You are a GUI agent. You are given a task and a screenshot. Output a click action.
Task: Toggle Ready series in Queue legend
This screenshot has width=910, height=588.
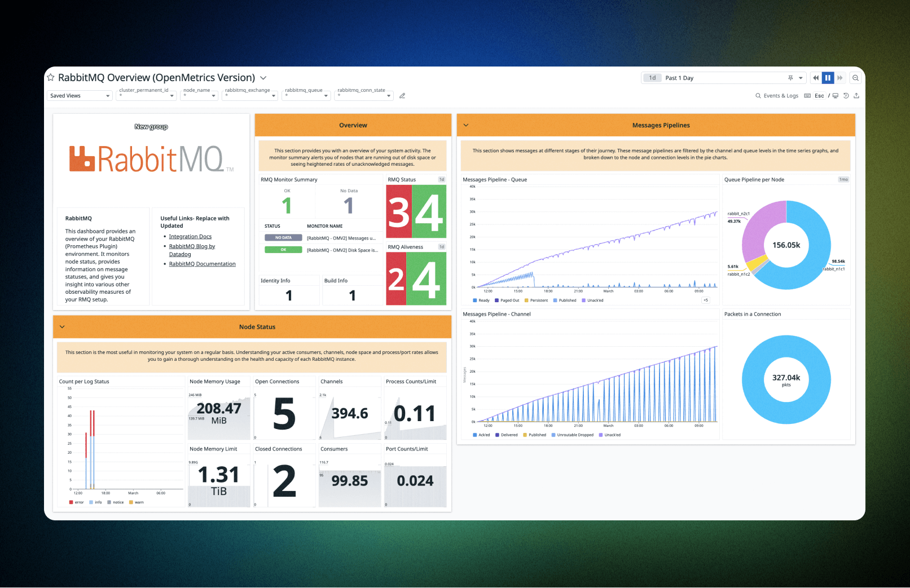[481, 300]
